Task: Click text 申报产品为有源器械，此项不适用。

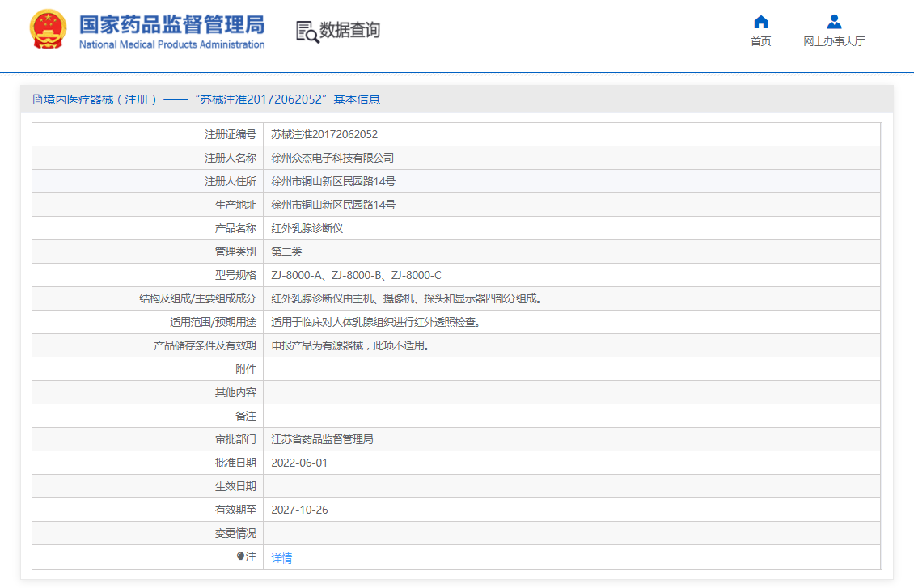Action: [x=352, y=345]
